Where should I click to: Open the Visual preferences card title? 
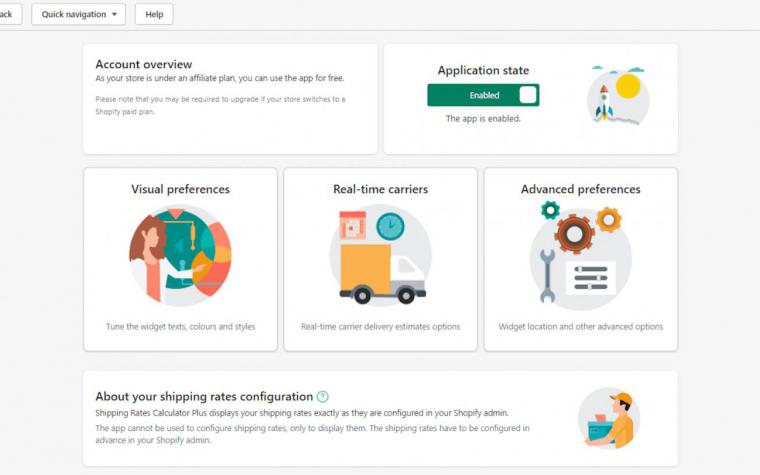(x=180, y=189)
